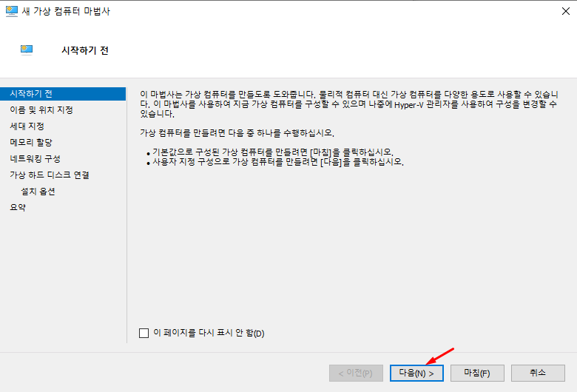
Task: Select the 시작하기 전 step in sidebar
Action: (31, 94)
